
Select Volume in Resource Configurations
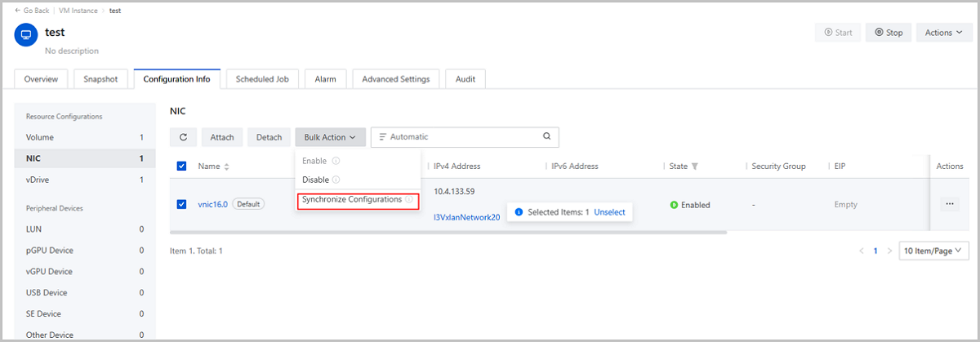(x=40, y=137)
